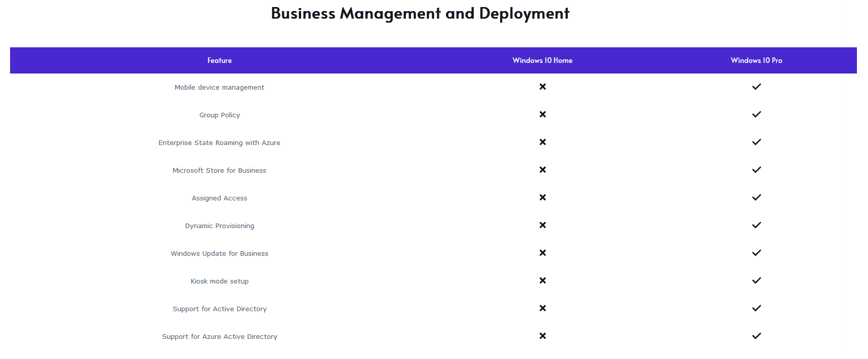This screenshot has height=359, width=868.
Task: Click the Pro checkmark for Dynamic Provisioning
Action: 756,225
